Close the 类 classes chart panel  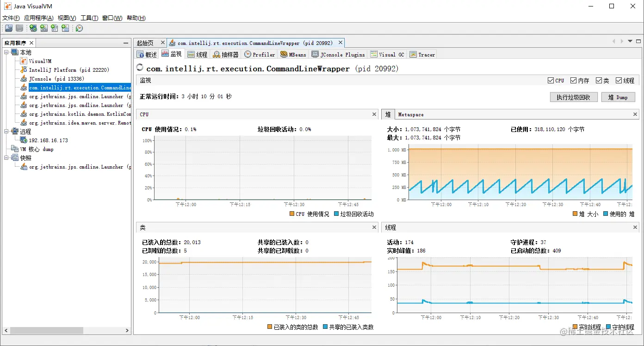tap(374, 227)
